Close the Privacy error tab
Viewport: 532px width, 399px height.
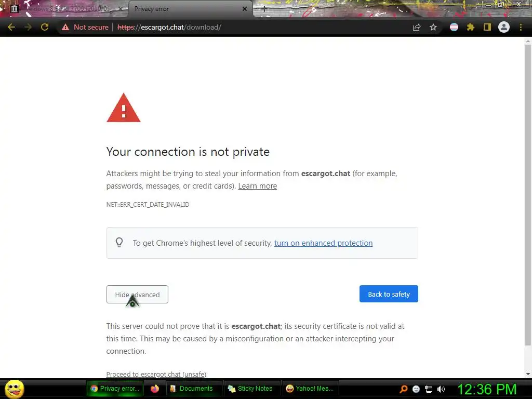tap(245, 9)
